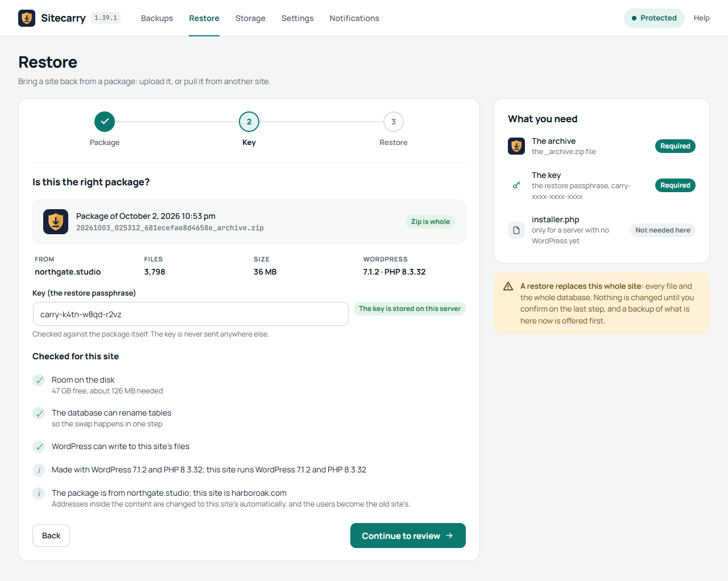This screenshot has width=728, height=581.
Task: Open the Restore tab
Action: (x=204, y=18)
